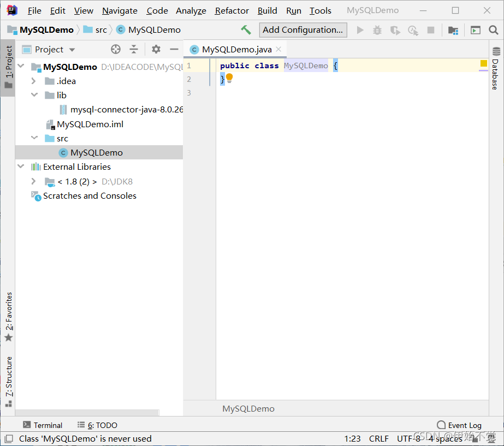Click the yellow inspection indicator square
Screen dimensions: 504x446
tap(483, 63)
